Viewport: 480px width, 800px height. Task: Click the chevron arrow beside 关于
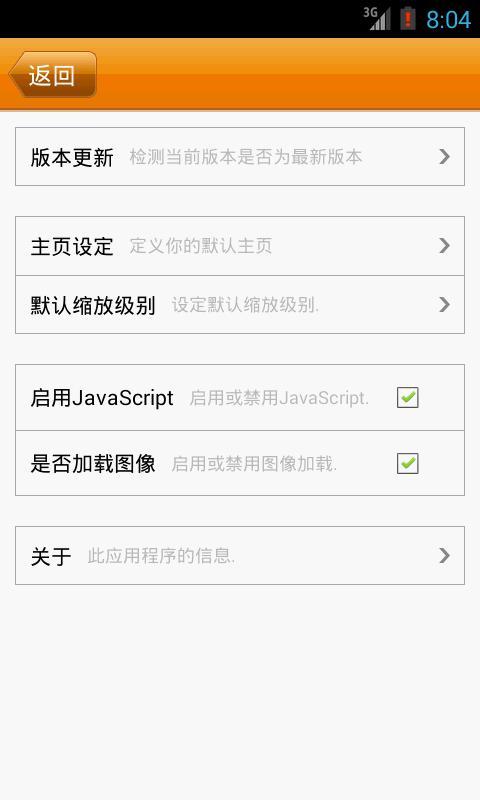coord(444,556)
